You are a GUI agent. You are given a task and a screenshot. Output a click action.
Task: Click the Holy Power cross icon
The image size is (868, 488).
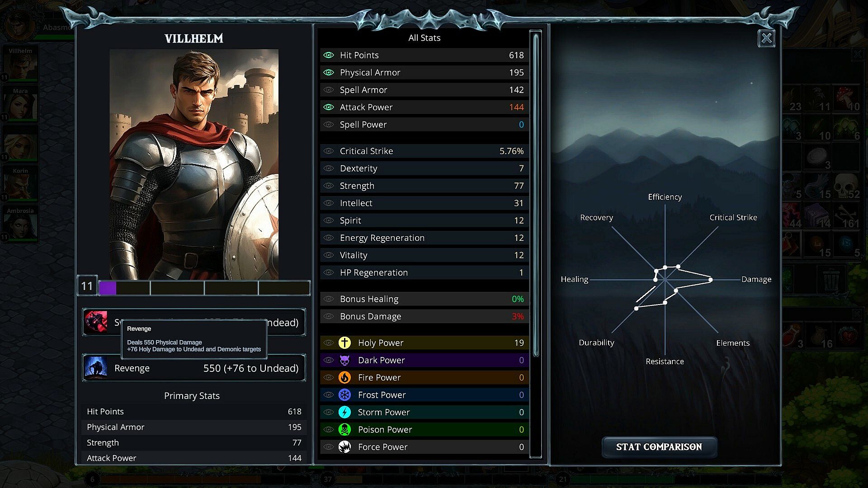pyautogui.click(x=344, y=343)
